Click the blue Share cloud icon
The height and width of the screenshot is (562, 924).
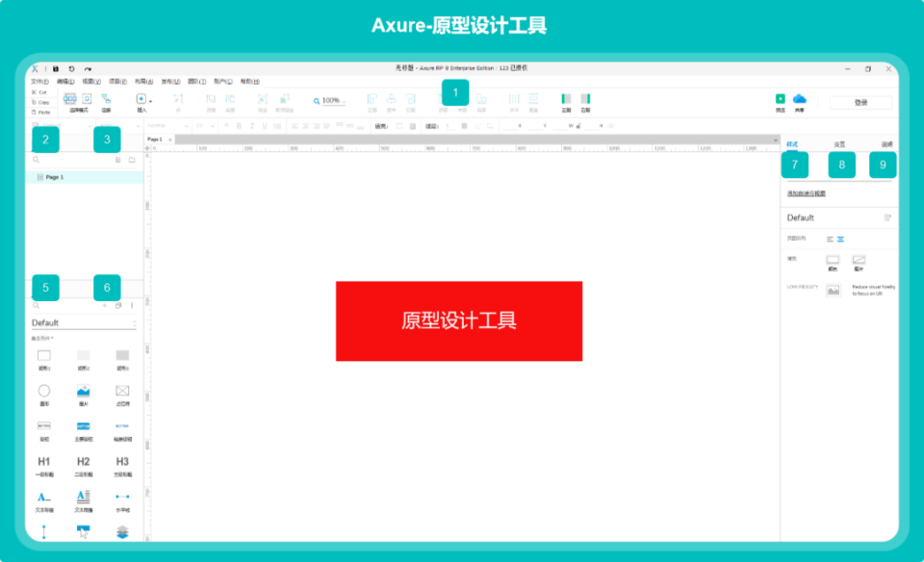pyautogui.click(x=799, y=98)
